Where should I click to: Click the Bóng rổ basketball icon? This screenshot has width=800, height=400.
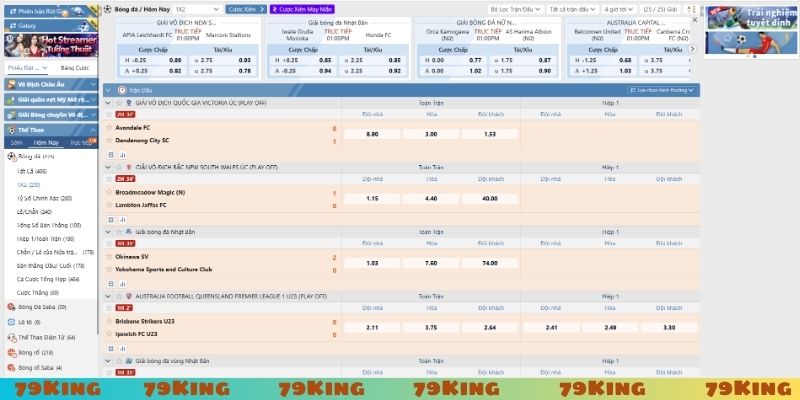tap(11, 353)
